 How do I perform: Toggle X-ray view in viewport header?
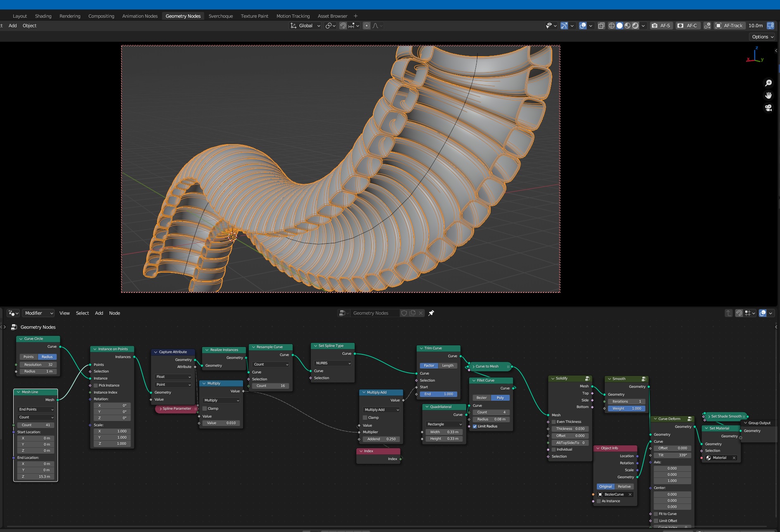[x=601, y=26]
